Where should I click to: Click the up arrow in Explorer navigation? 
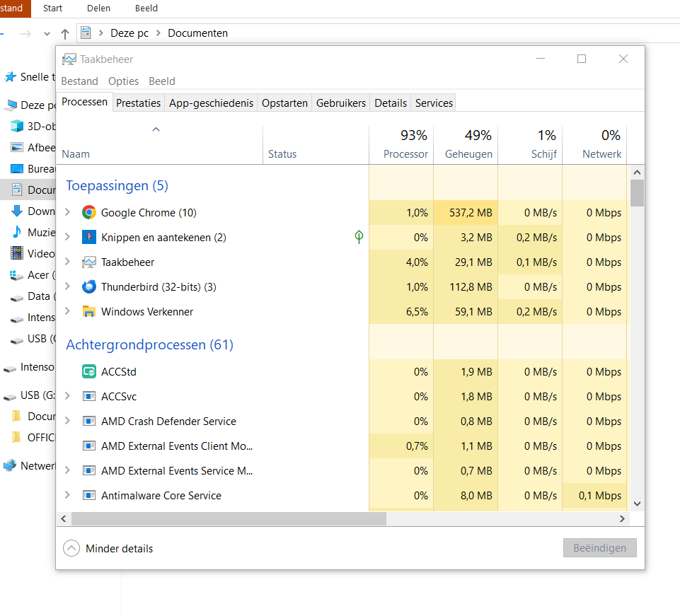click(x=65, y=33)
